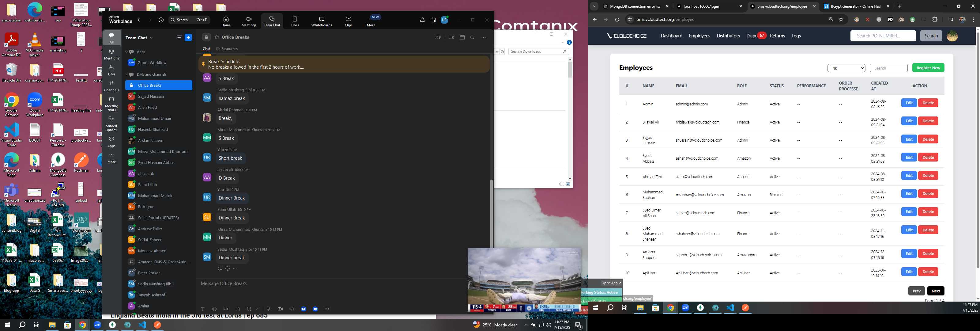This screenshot has height=331, width=980.
Task: Open emoji picker in message toolbar
Action: [x=214, y=309]
